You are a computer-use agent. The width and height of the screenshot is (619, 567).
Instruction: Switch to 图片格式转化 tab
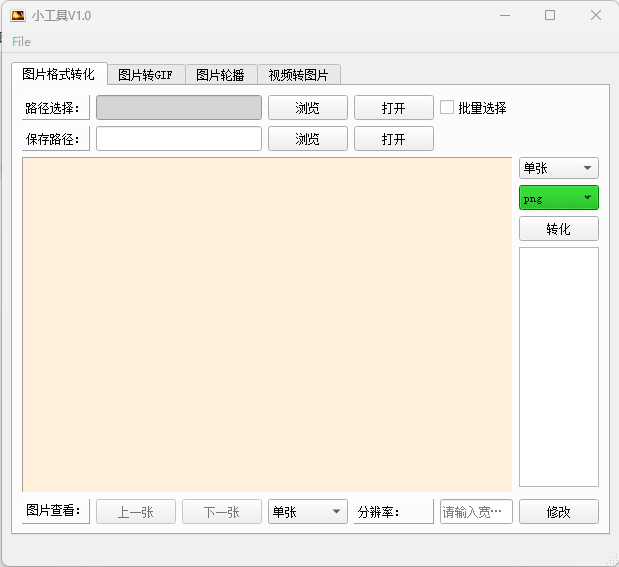tap(59, 74)
